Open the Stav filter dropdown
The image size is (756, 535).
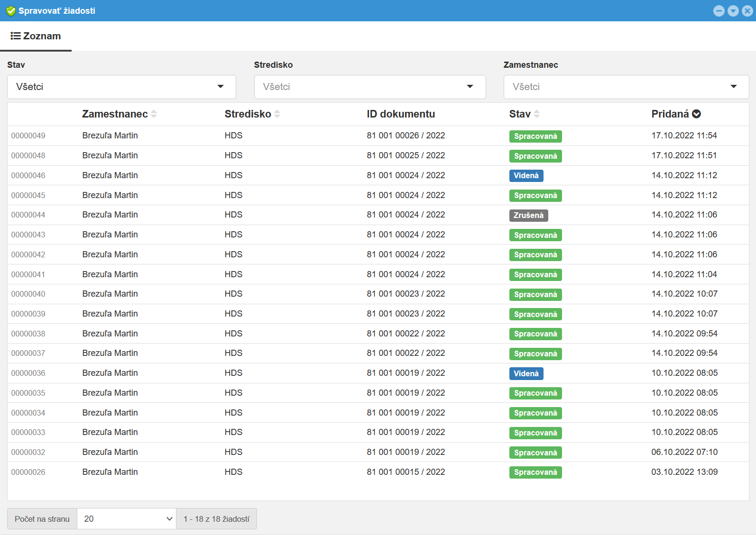point(121,87)
